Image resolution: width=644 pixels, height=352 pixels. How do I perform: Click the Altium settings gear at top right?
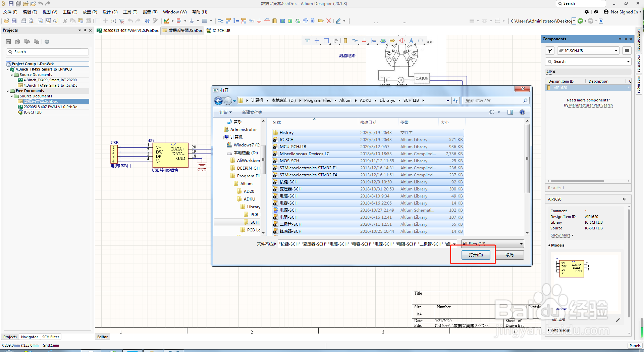point(587,12)
